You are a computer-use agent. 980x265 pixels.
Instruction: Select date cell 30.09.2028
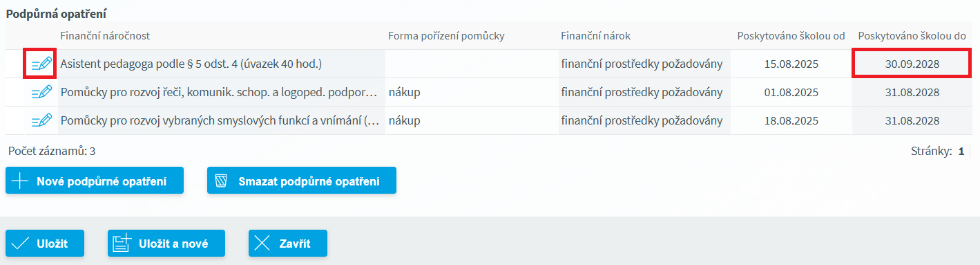tap(912, 64)
